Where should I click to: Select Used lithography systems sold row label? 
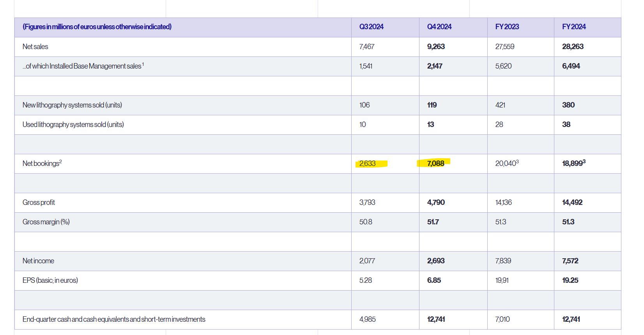tap(73, 125)
